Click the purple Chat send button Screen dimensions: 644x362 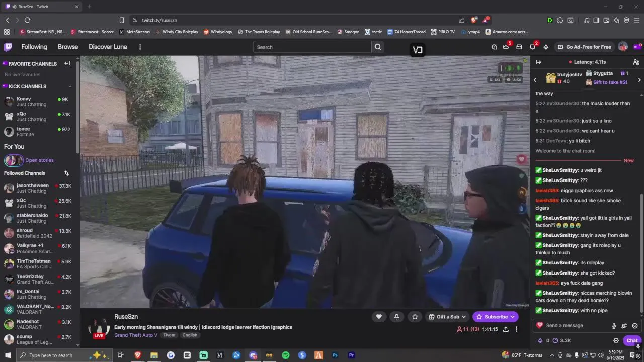(x=632, y=340)
